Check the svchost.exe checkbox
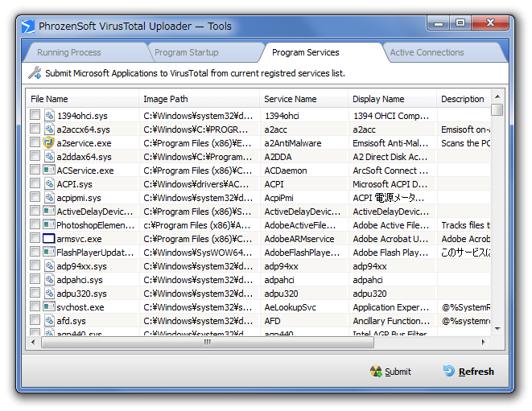Image resolution: width=532 pixels, height=411 pixels. (x=35, y=306)
